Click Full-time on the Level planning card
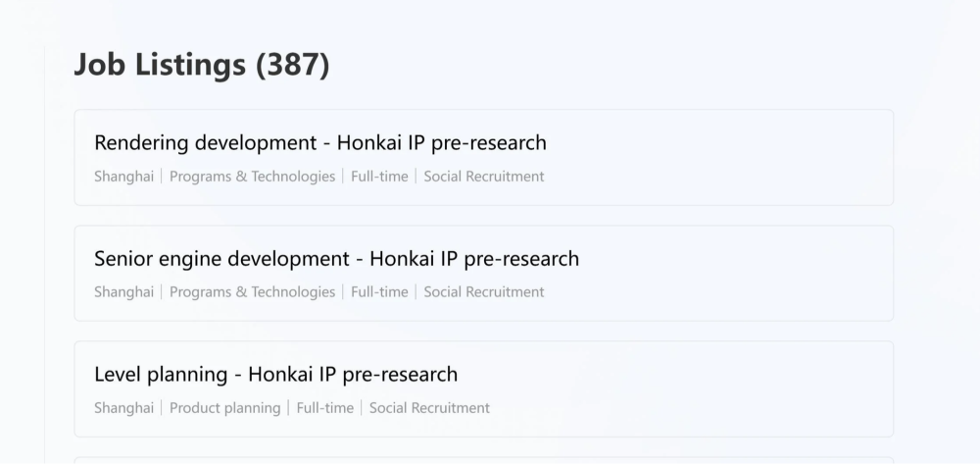The height and width of the screenshot is (464, 980). pyautogui.click(x=324, y=408)
